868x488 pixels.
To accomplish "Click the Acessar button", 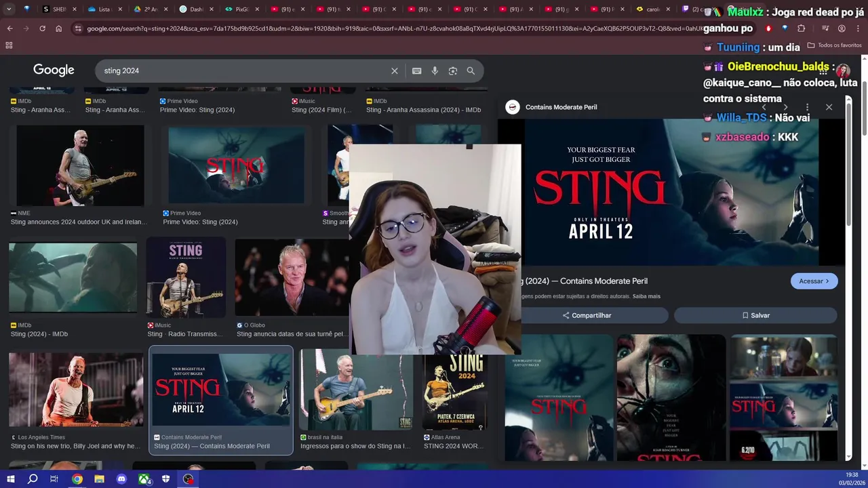I will (814, 281).
